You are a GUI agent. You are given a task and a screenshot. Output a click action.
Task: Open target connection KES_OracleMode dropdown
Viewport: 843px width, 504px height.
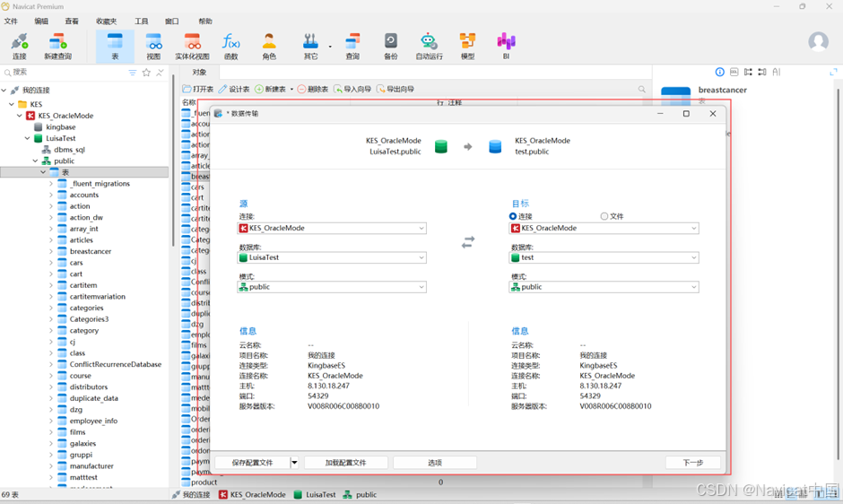tap(604, 228)
